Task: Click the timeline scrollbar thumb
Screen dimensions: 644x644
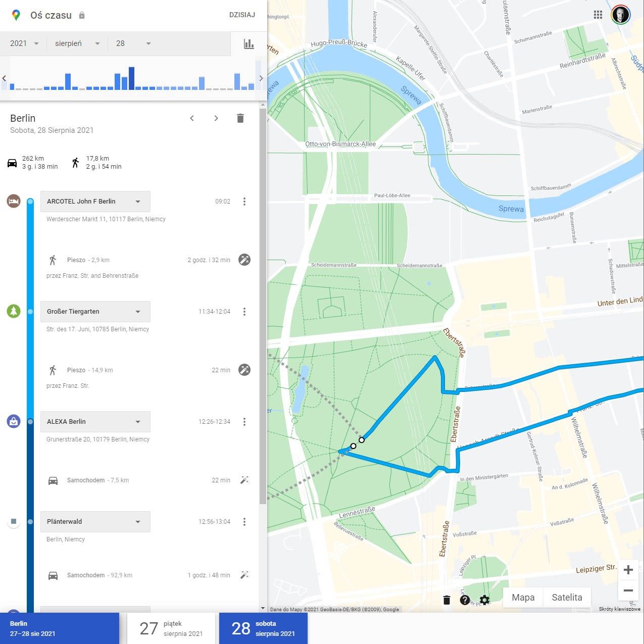Action: (263, 306)
